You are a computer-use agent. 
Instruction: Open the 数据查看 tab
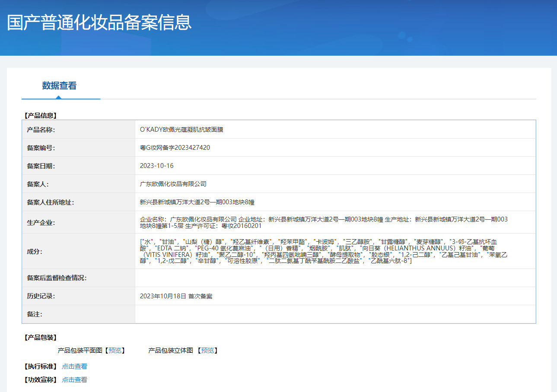tap(59, 85)
